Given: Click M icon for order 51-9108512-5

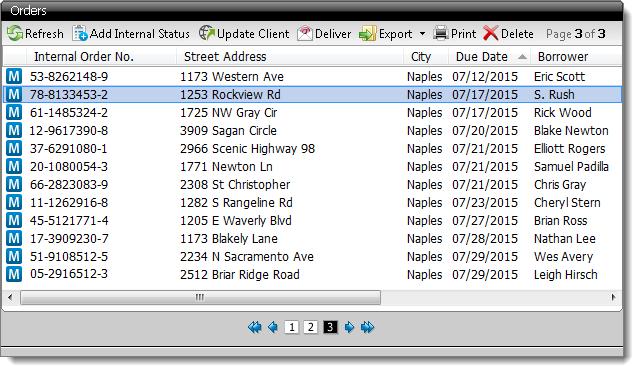Looking at the screenshot, I should (14, 256).
